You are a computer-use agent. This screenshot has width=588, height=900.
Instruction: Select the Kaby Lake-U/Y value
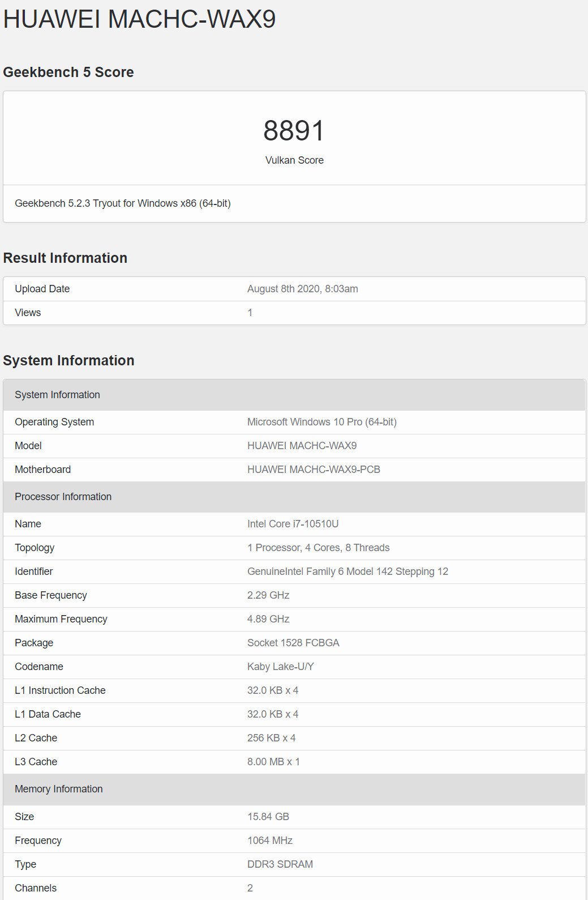click(281, 667)
